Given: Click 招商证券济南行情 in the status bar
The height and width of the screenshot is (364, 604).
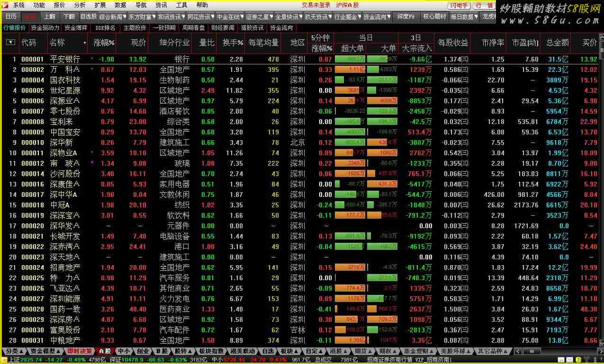Looking at the screenshot, I should [389, 360].
